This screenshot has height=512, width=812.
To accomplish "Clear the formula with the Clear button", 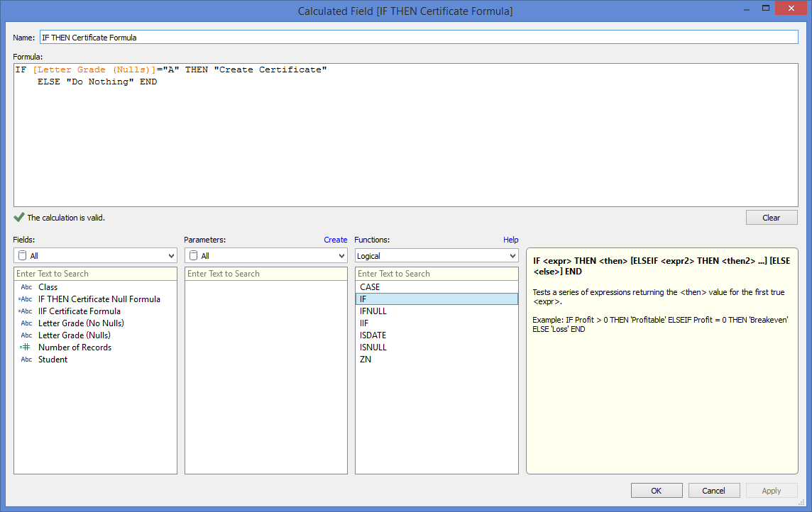I will tap(771, 218).
